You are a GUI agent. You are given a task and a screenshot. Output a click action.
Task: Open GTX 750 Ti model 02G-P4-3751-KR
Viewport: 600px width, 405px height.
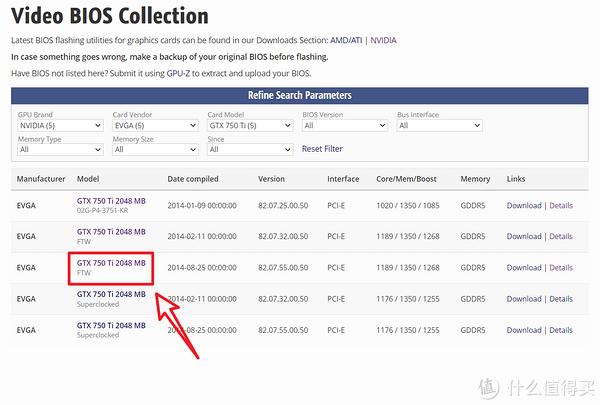111,201
